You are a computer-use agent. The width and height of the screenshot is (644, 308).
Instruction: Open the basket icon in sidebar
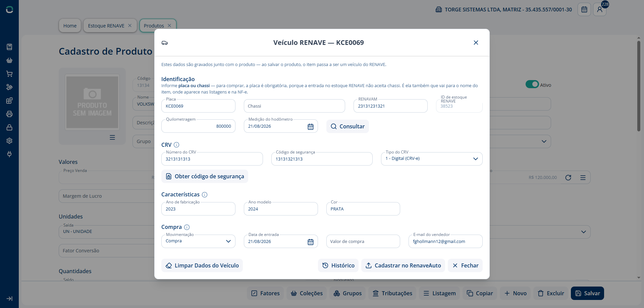click(x=9, y=60)
